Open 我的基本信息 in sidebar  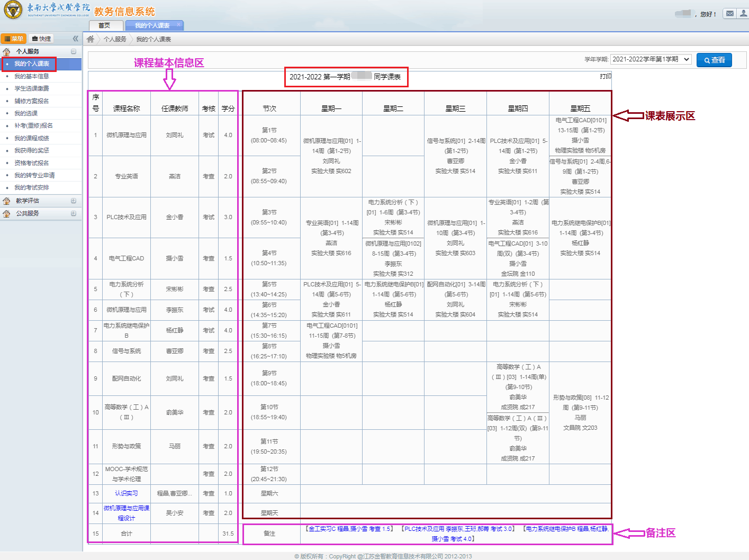click(32, 76)
